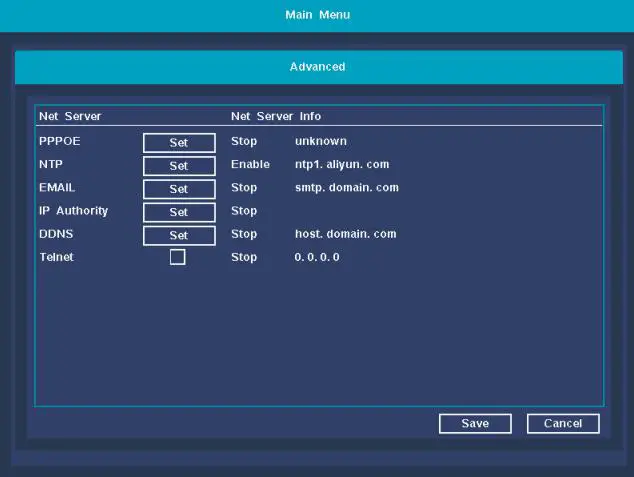Click the Advanced panel title

click(x=317, y=67)
